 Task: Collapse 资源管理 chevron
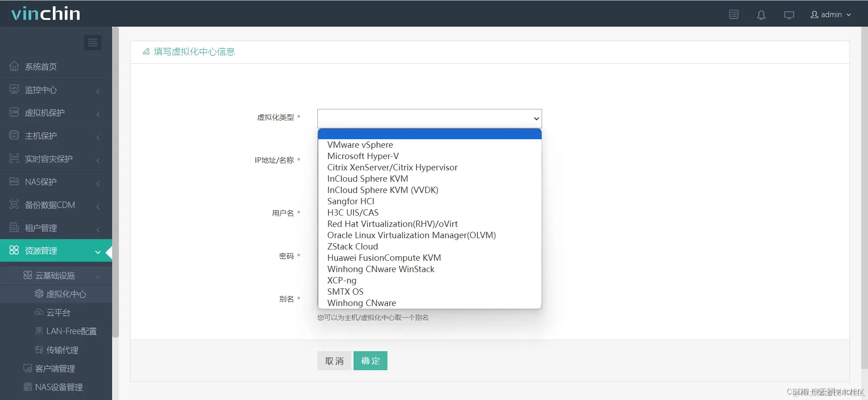[x=98, y=252]
